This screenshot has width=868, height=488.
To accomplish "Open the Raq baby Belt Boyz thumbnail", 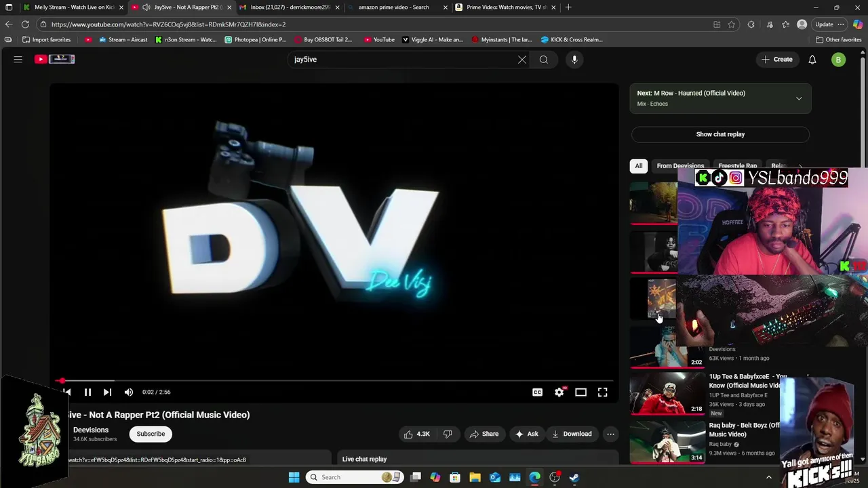I will point(667,441).
